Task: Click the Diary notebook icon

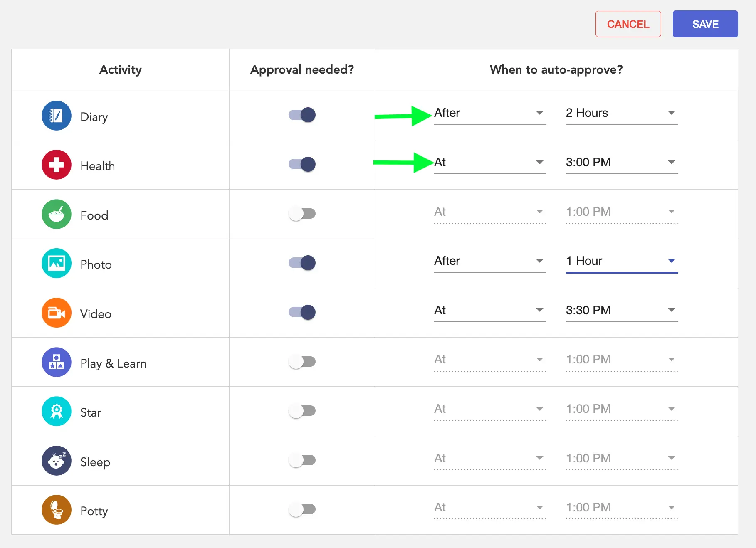Action: (x=57, y=116)
